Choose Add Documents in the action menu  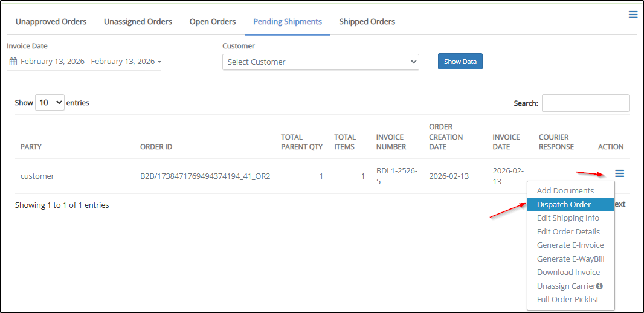[565, 191]
